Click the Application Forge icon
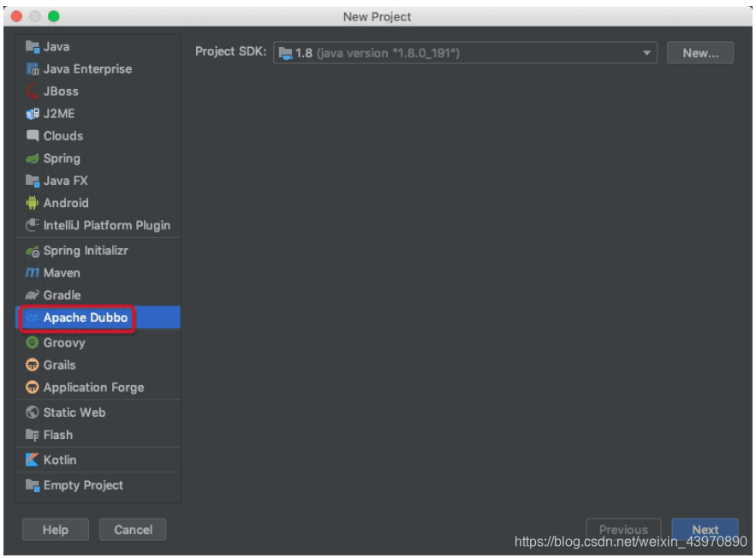The width and height of the screenshot is (756, 558). click(33, 388)
